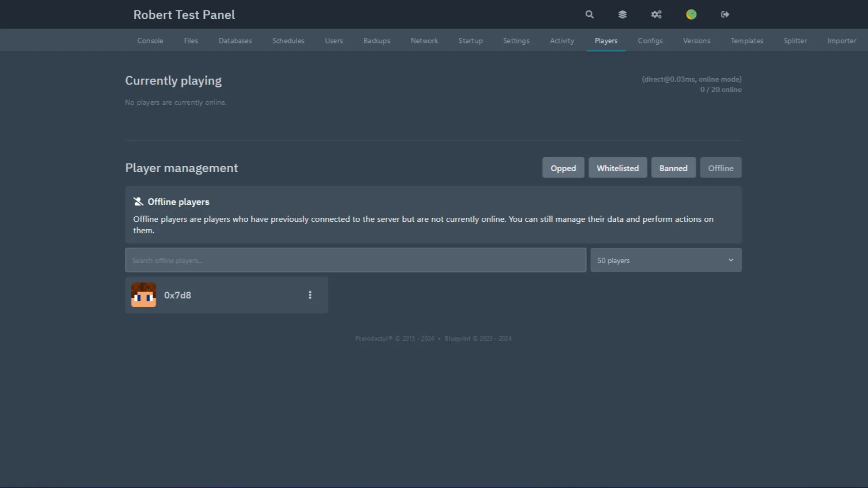Screen dimensions: 868x488
Task: Click the server list icon
Action: 623,14
